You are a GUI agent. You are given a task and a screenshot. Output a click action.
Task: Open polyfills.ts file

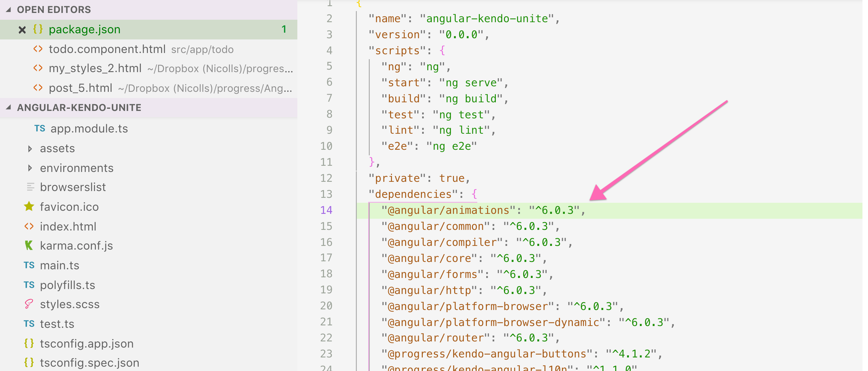tap(67, 285)
